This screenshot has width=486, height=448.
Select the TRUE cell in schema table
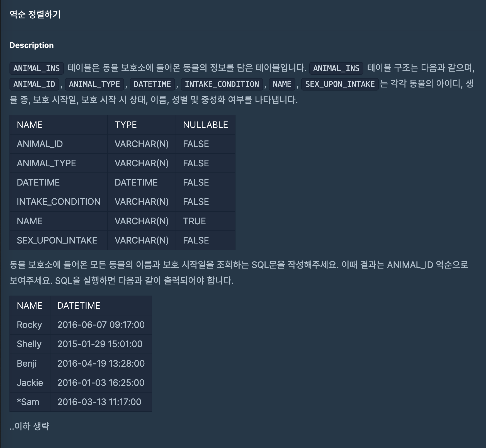[194, 221]
